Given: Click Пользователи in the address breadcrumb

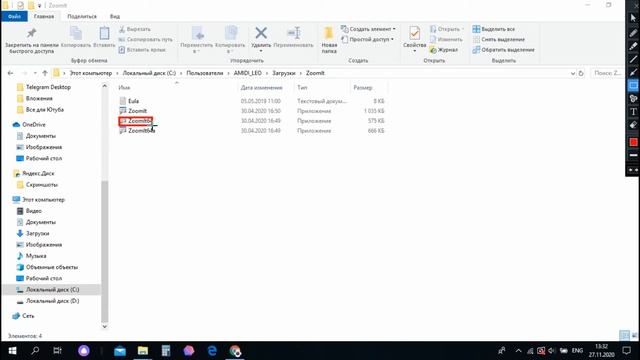Looking at the screenshot, I should (x=204, y=73).
